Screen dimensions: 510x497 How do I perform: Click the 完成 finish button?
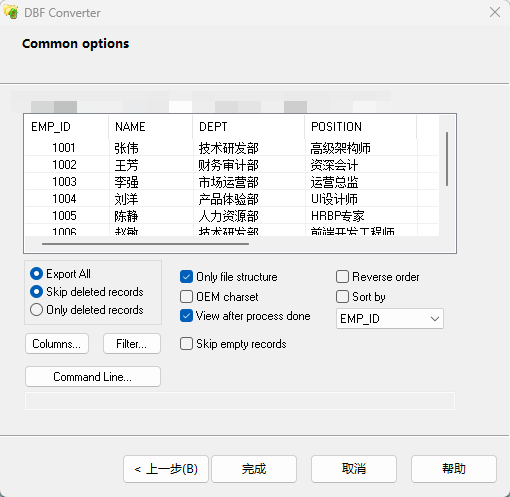[254, 469]
